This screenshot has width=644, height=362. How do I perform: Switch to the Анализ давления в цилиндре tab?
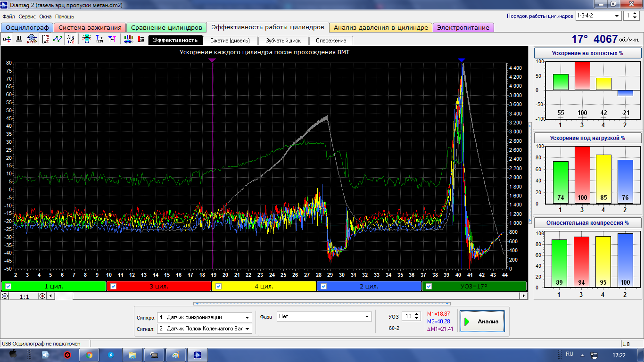click(x=381, y=27)
